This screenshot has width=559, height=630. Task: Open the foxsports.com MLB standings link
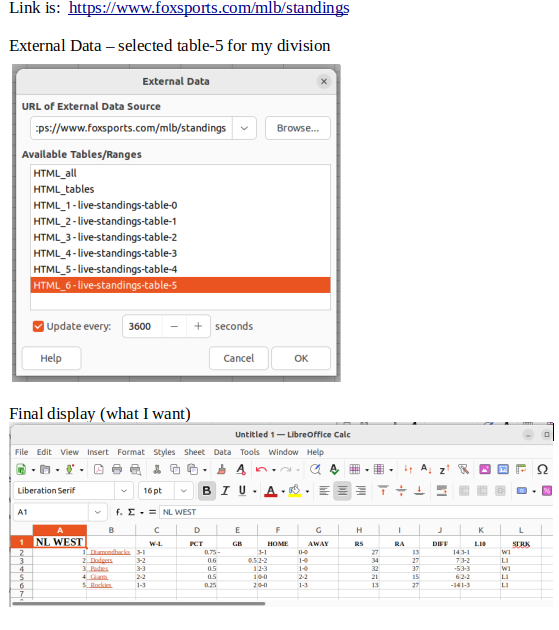point(209,8)
